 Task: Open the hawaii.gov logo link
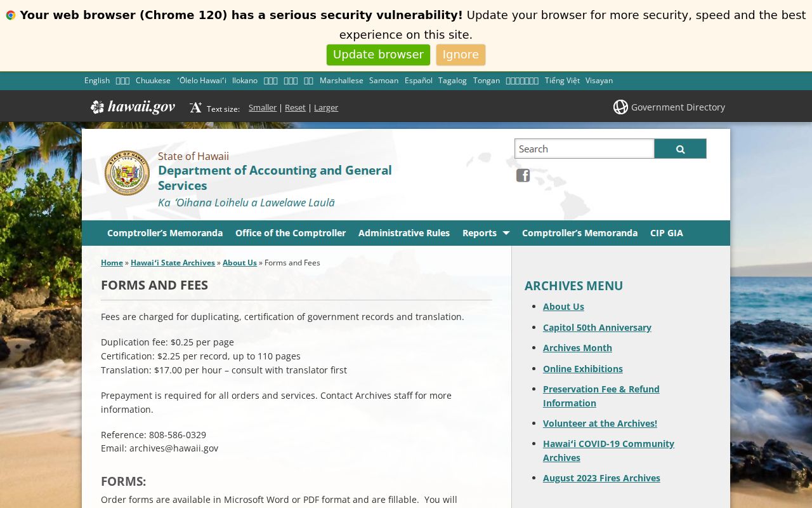(x=133, y=107)
